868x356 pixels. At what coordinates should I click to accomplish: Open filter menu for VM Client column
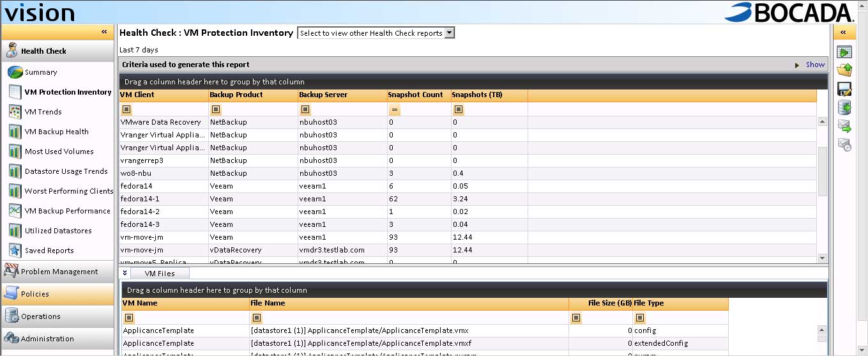pyautogui.click(x=126, y=110)
